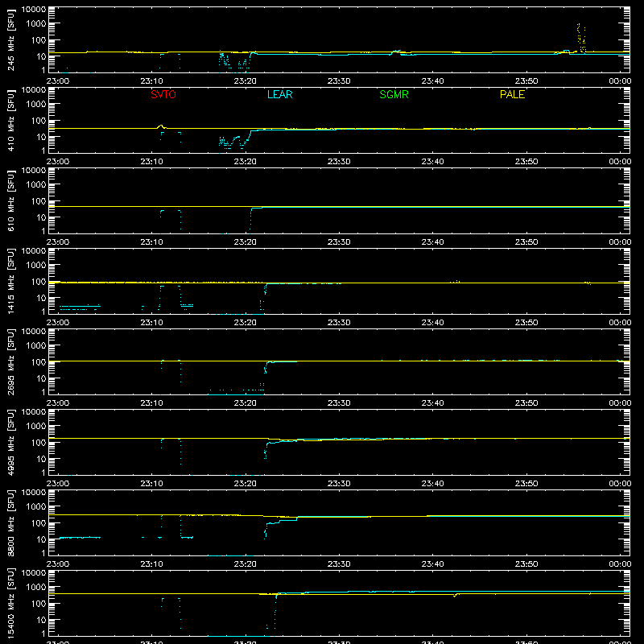The image size is (644, 644).
Task: Click the 2695 MHz [SFU] axis label
Action: pos(10,361)
